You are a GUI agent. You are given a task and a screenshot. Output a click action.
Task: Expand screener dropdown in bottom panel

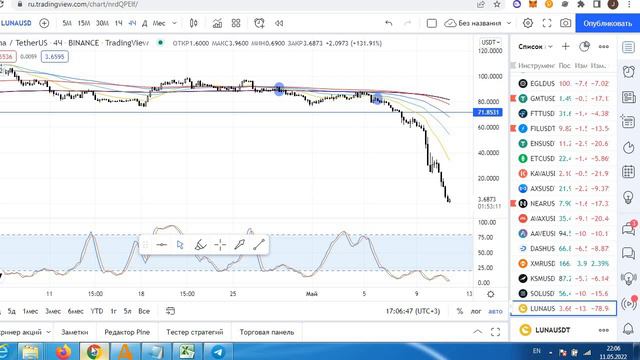click(x=49, y=332)
